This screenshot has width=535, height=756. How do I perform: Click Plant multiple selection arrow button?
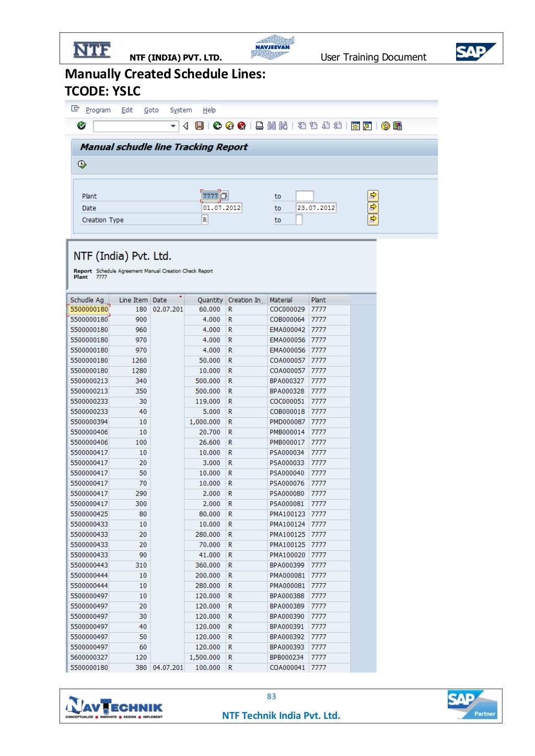pyautogui.click(x=373, y=195)
